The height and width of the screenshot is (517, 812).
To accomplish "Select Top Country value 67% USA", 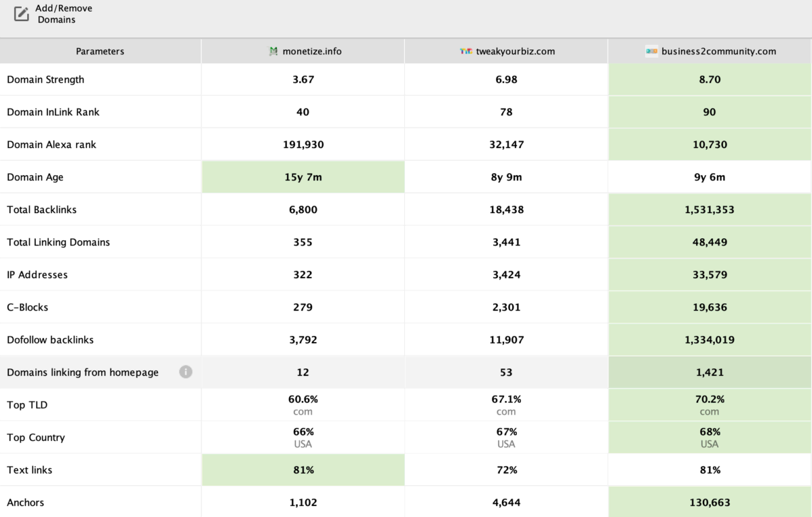I will coord(507,438).
